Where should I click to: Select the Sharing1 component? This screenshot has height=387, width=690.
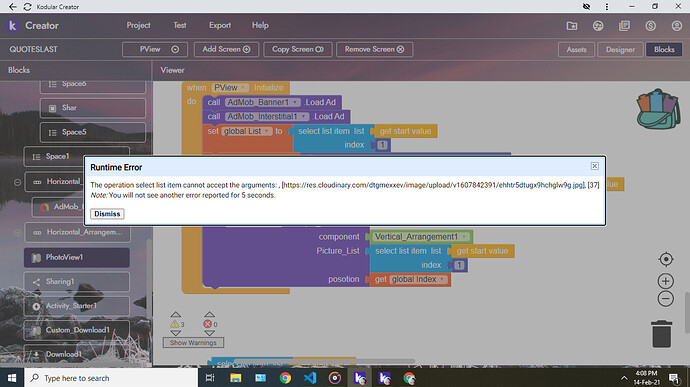pos(77,282)
